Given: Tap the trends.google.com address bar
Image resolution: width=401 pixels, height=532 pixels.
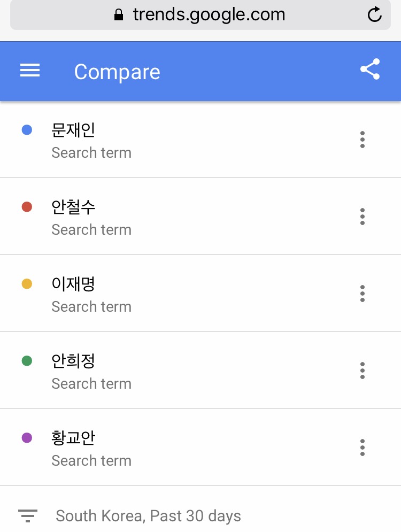Looking at the screenshot, I should (x=209, y=14).
